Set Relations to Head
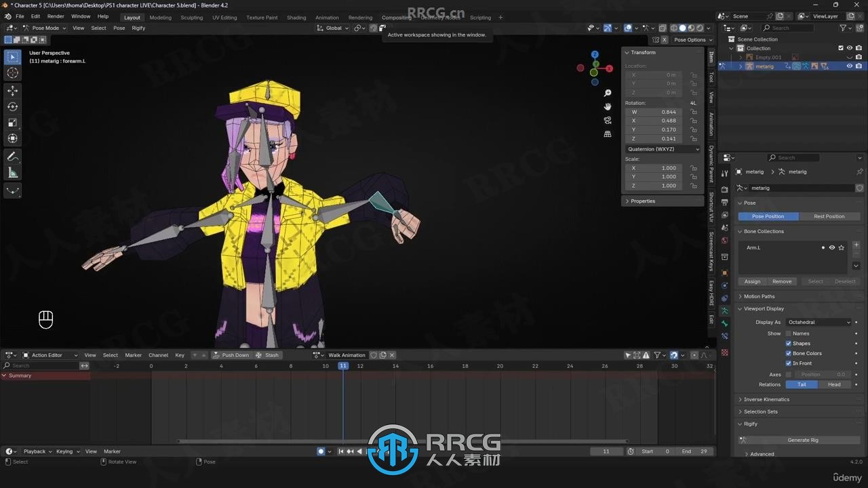 (x=834, y=384)
